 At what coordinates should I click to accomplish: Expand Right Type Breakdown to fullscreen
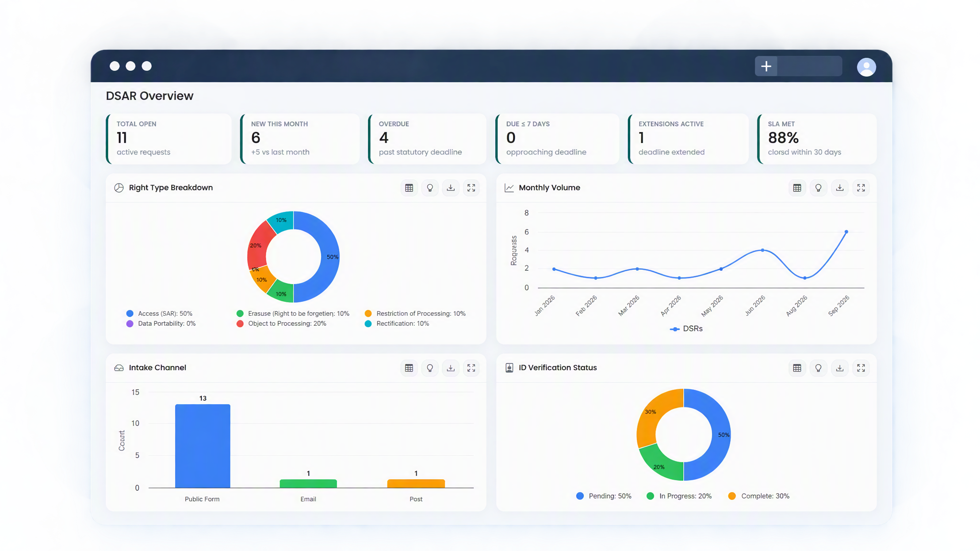471,188
